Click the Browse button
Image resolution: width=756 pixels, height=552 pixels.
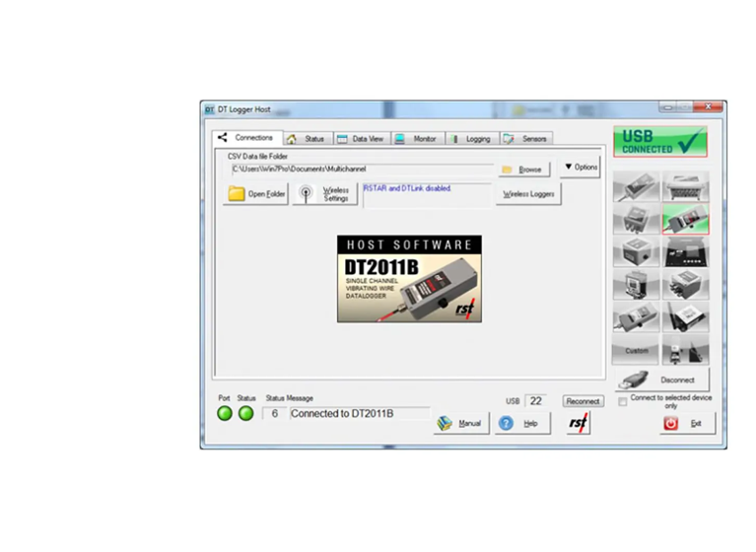pyautogui.click(x=524, y=170)
